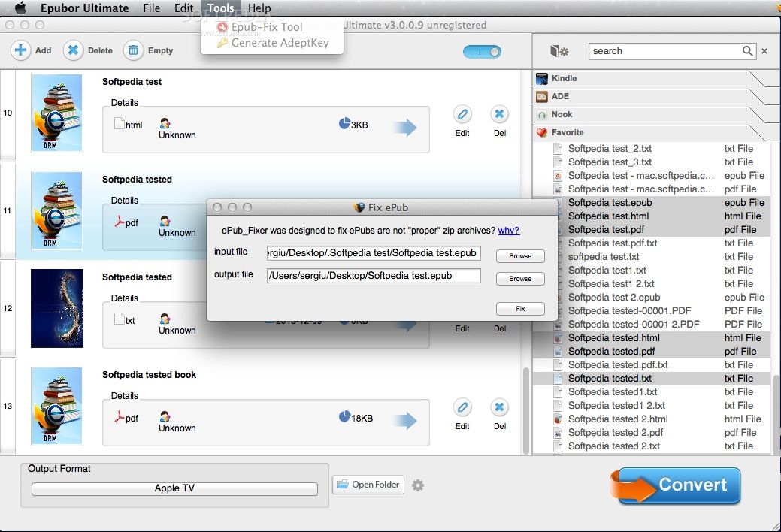Click the input file path field
The height and width of the screenshot is (532, 781).
[374, 253]
